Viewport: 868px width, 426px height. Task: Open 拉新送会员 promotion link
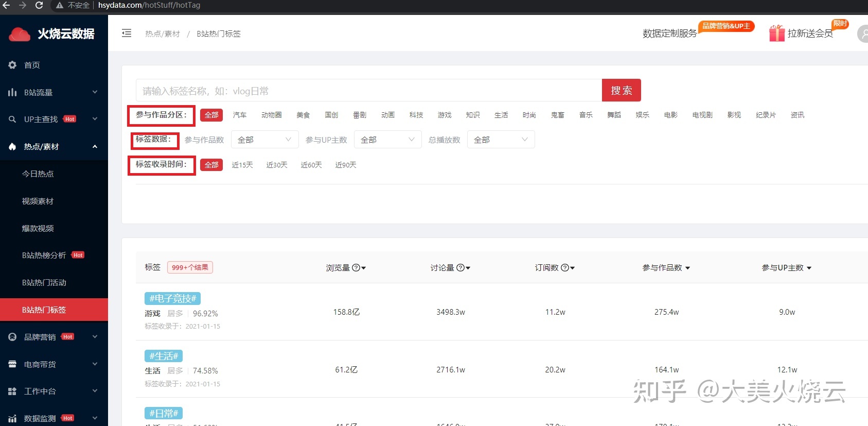(x=810, y=33)
